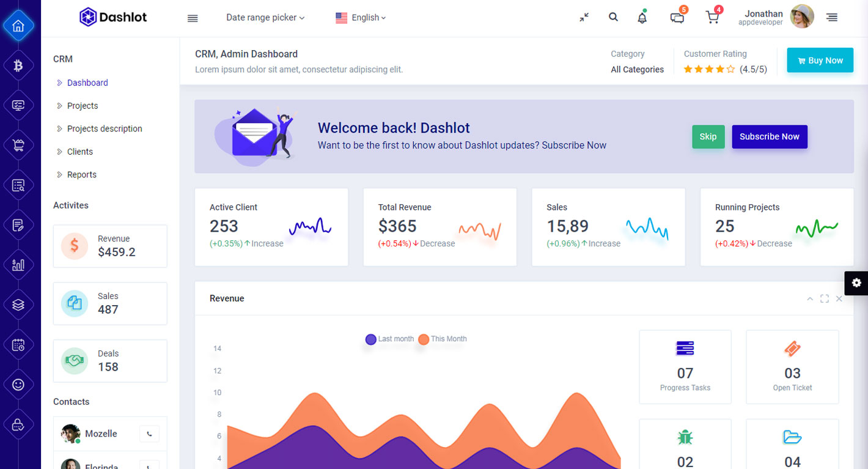This screenshot has height=469, width=868.
Task: Open the English language dropdown
Action: click(361, 18)
